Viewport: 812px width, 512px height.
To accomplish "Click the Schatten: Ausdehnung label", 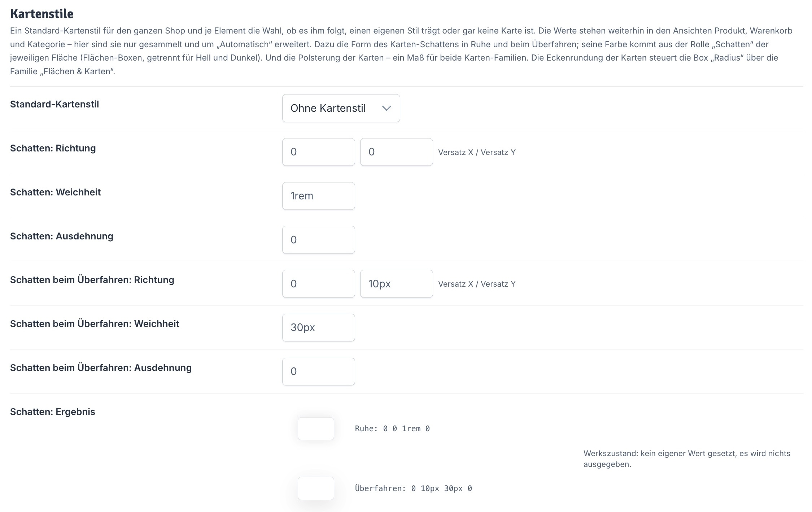I will [x=62, y=236].
